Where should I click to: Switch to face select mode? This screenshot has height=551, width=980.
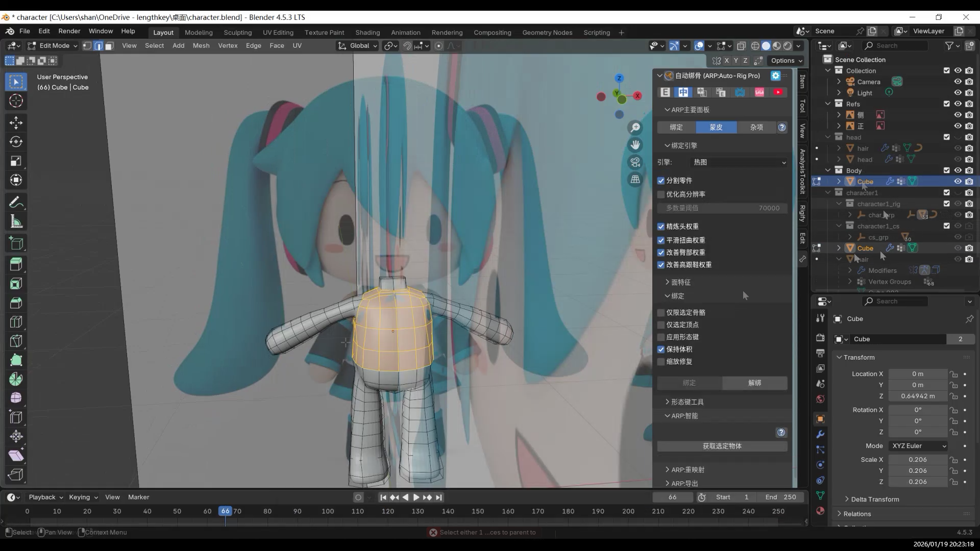click(109, 46)
